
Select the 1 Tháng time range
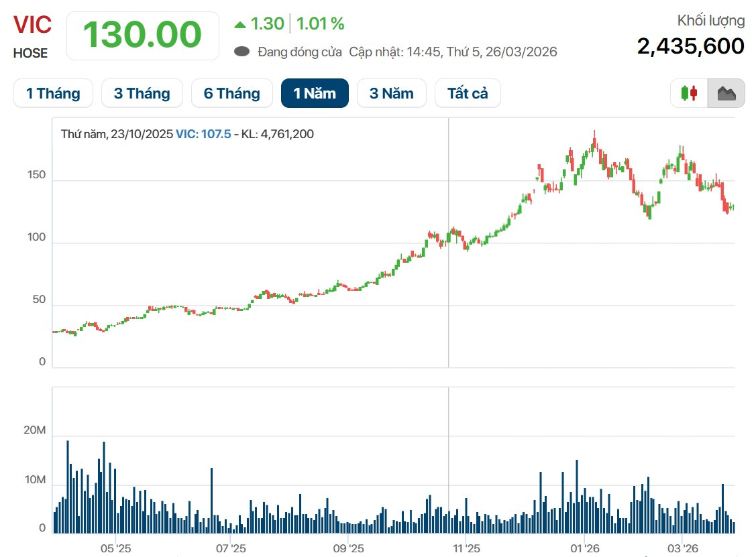click(53, 93)
